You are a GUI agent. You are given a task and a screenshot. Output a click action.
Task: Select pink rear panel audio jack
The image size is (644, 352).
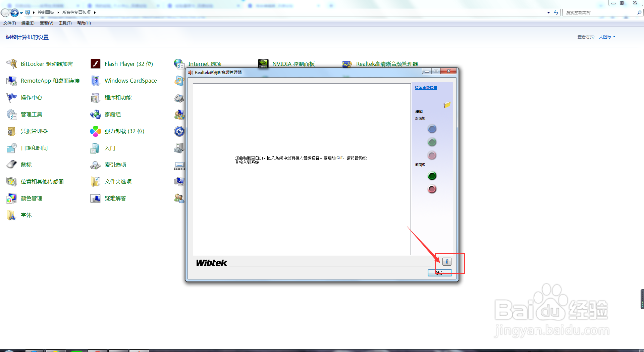click(432, 155)
